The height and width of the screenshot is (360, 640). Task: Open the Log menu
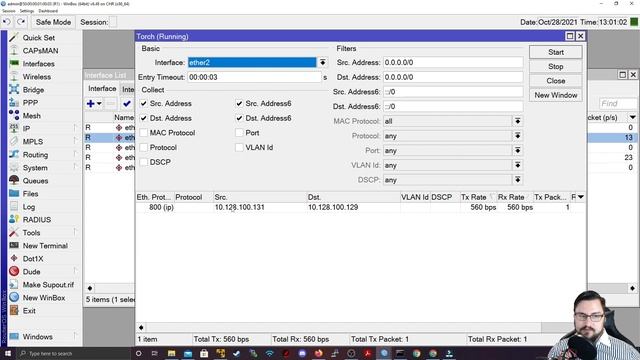click(29, 207)
